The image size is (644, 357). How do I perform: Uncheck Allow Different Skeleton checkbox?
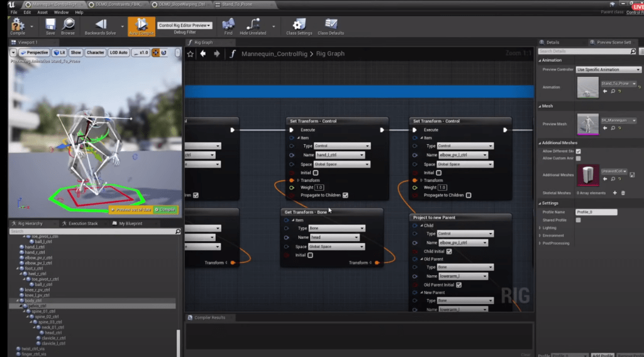tap(578, 151)
